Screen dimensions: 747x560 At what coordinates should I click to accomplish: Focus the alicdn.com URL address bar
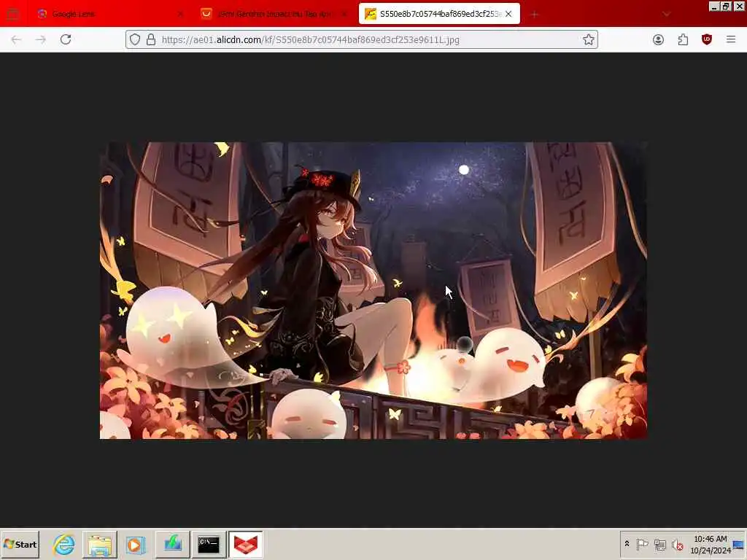(x=362, y=39)
